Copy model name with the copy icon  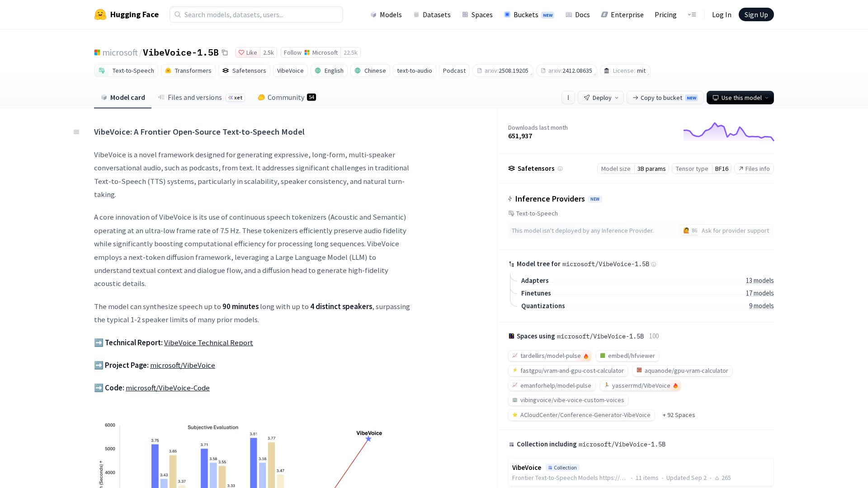click(225, 52)
